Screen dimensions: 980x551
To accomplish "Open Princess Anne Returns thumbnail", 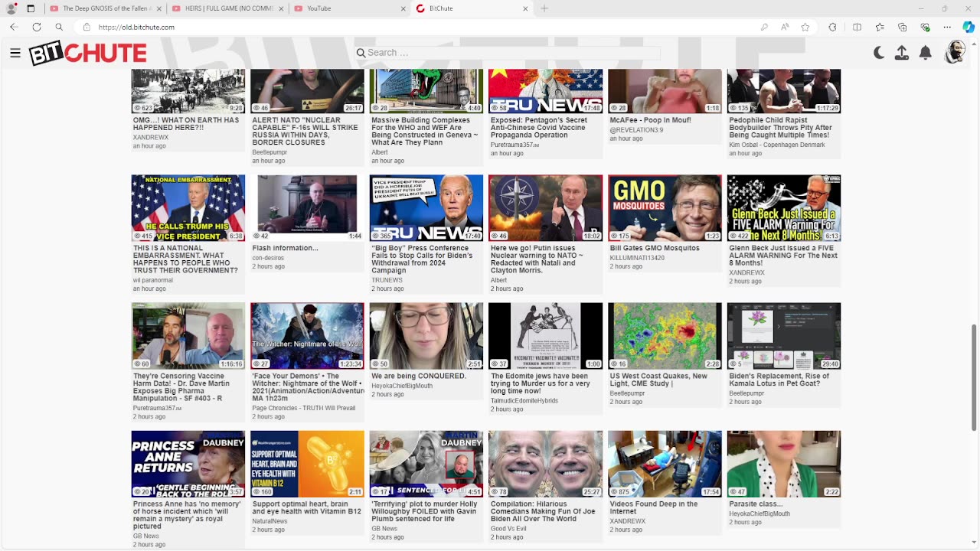I will coord(188,464).
